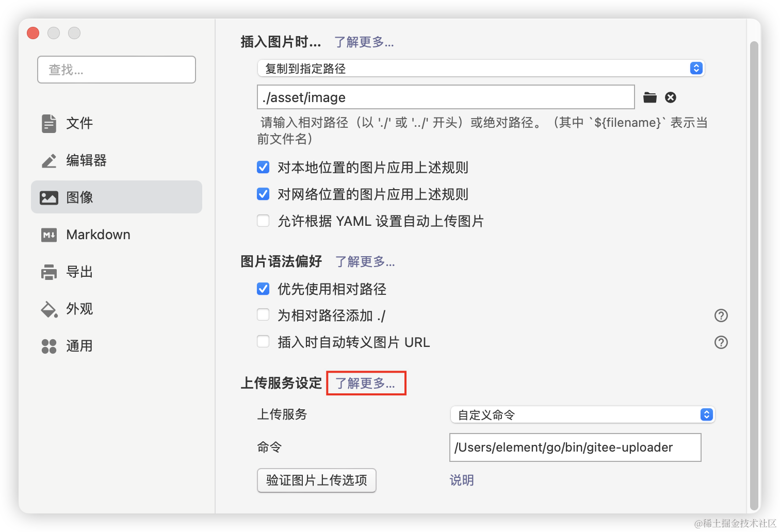The image size is (780, 532).
Task: Open help for 插入时自动转义图片 URL option
Action: [721, 342]
